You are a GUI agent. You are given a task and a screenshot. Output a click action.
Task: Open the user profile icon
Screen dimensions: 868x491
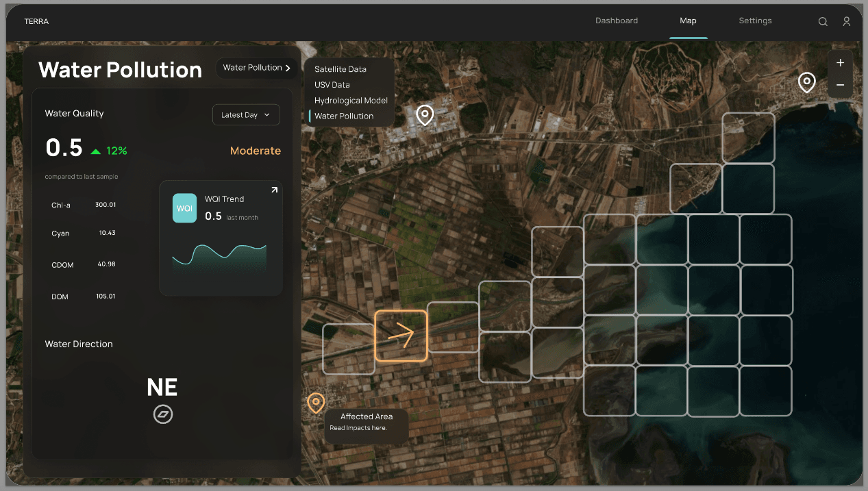(x=847, y=22)
